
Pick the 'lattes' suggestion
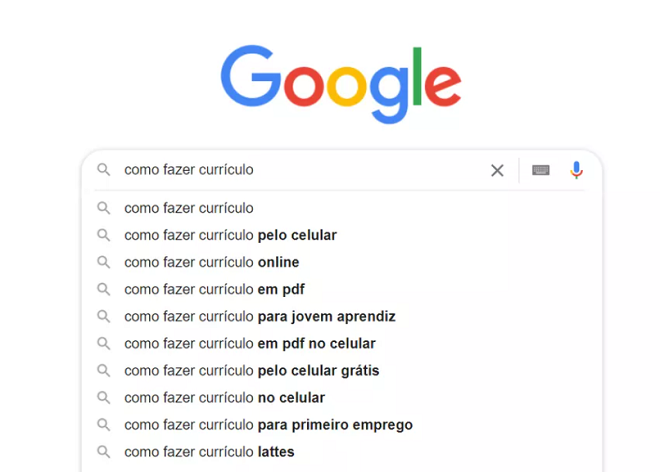tap(209, 451)
